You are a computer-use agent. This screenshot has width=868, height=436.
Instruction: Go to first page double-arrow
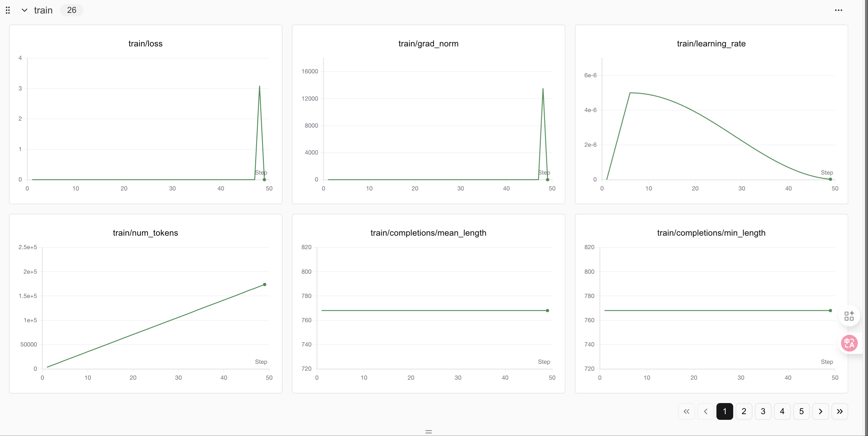point(686,411)
